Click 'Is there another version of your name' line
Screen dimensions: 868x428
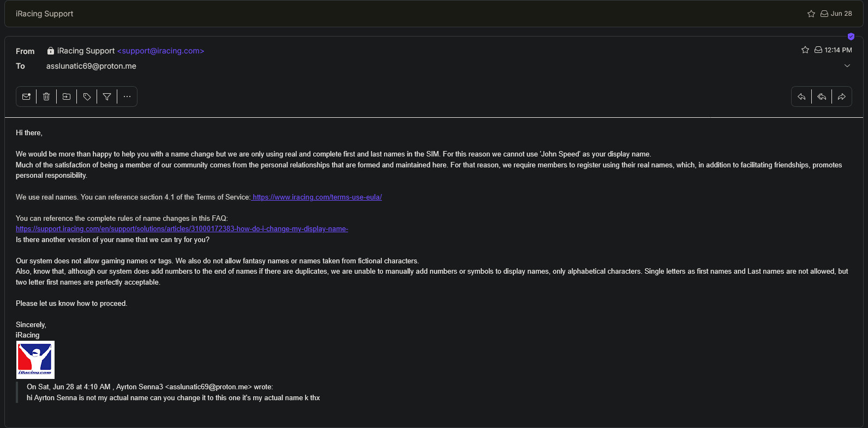click(112, 239)
